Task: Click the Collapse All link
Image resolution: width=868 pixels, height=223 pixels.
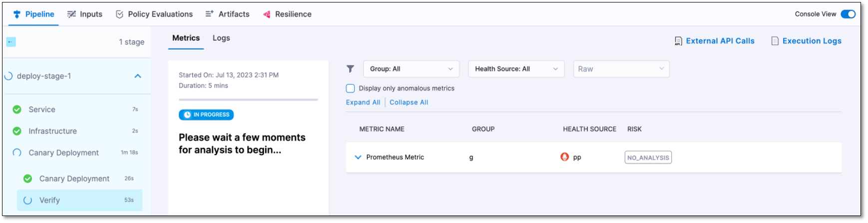Action: point(409,102)
